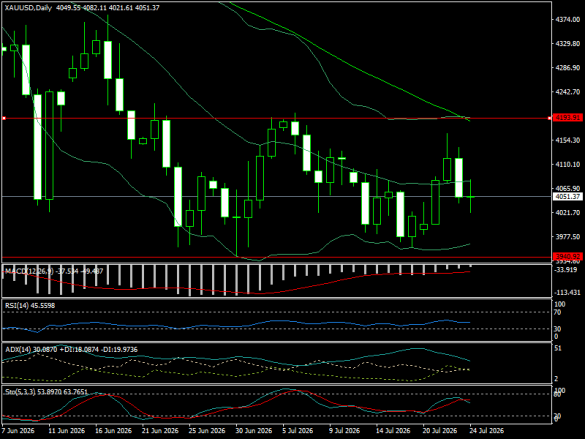The image size is (585, 439).
Task: Select the RSI(14) indicator label
Action: click(16, 305)
